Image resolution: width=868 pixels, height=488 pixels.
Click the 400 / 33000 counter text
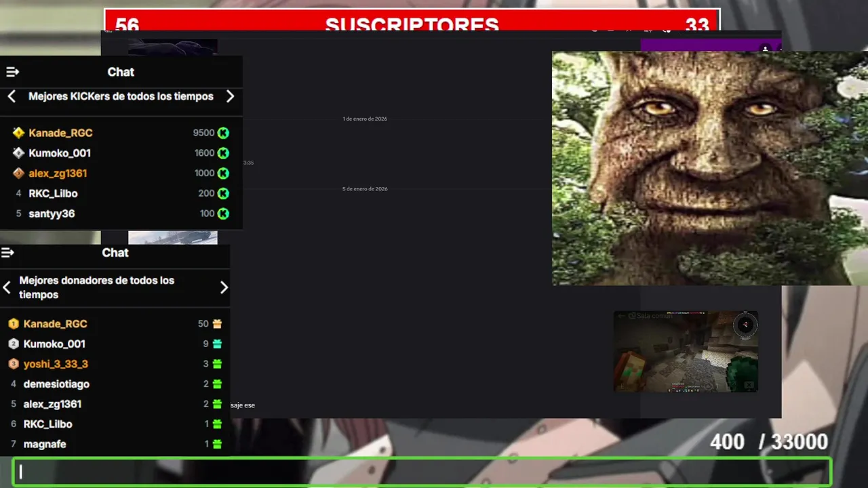[769, 442]
